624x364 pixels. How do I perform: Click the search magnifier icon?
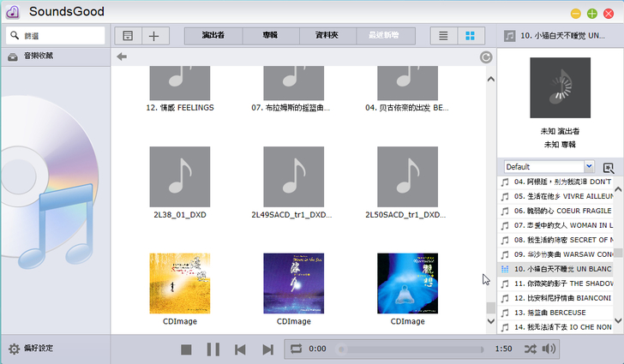(x=15, y=35)
